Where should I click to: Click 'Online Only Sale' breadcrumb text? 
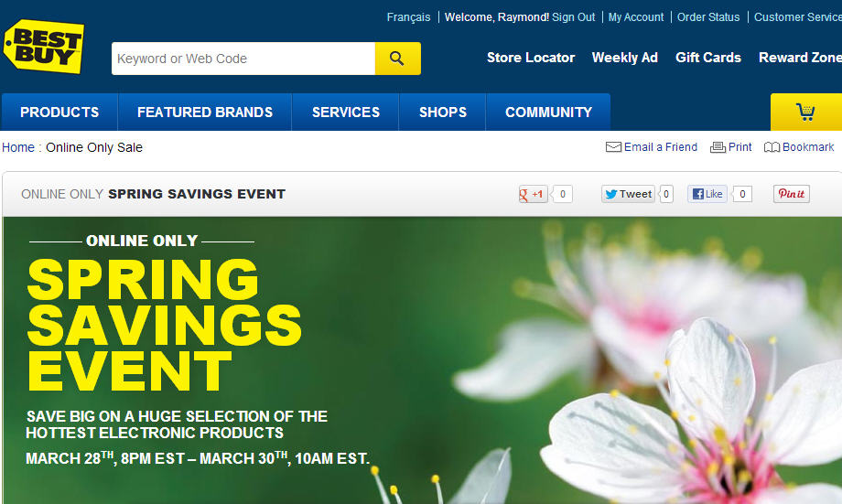coord(94,147)
